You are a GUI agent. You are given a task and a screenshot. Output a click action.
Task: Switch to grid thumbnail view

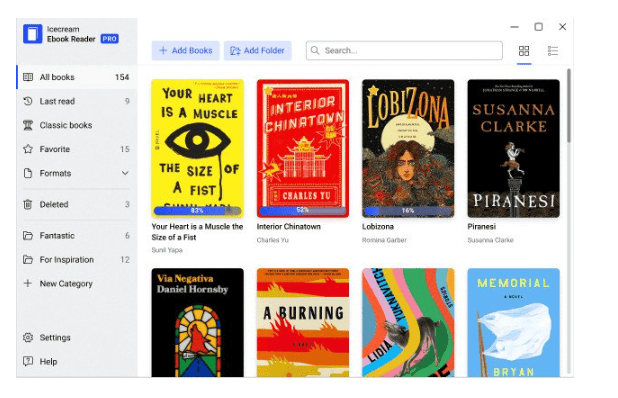524,51
